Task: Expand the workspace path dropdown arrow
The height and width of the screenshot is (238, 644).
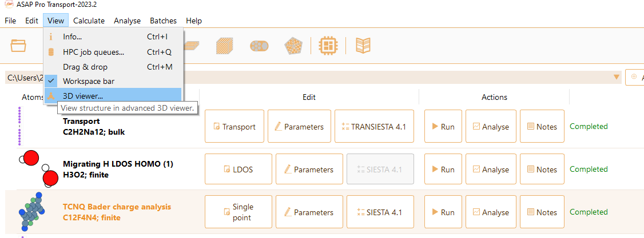Action: [x=616, y=77]
